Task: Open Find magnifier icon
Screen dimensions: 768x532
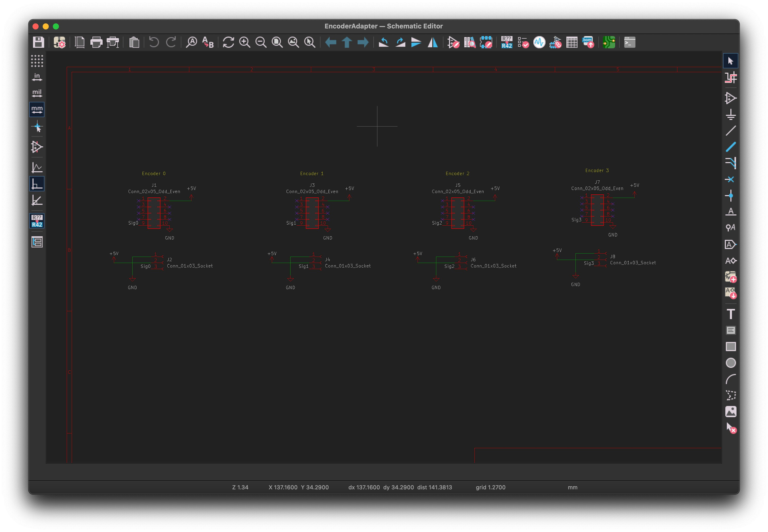Action: pyautogui.click(x=191, y=42)
